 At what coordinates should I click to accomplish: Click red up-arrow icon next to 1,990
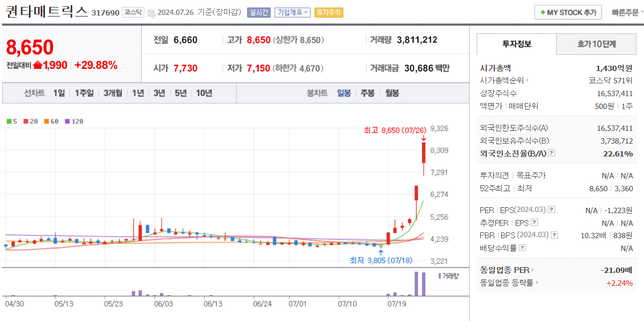coord(38,65)
